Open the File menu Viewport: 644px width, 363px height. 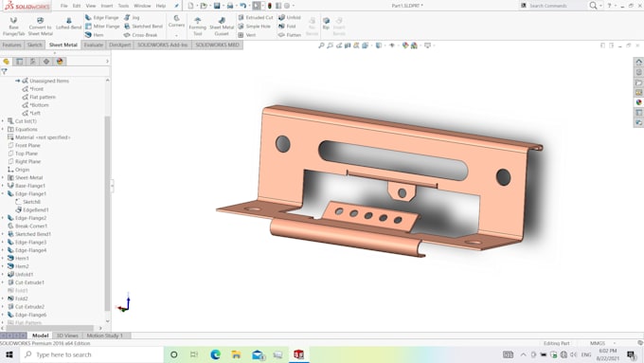[64, 6]
